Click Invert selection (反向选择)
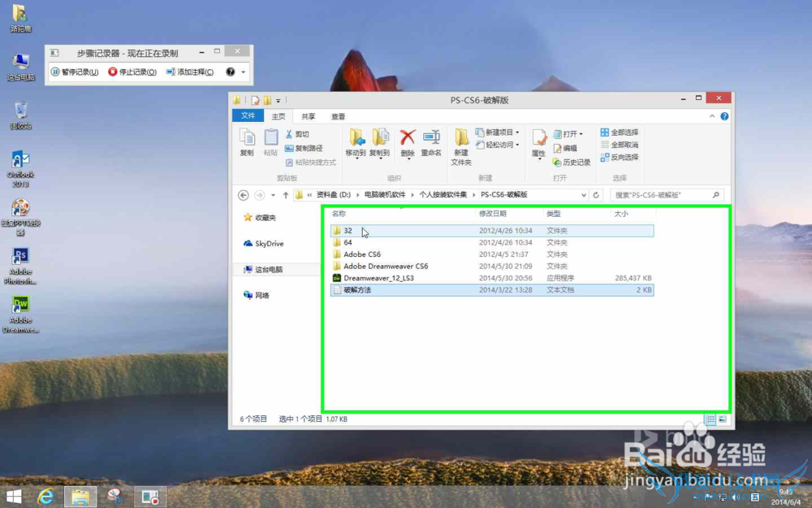Screen dimensions: 812x508 coord(620,157)
